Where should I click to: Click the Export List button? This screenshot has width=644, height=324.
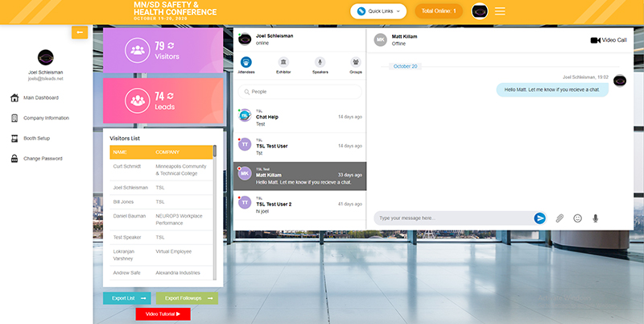pos(127,298)
